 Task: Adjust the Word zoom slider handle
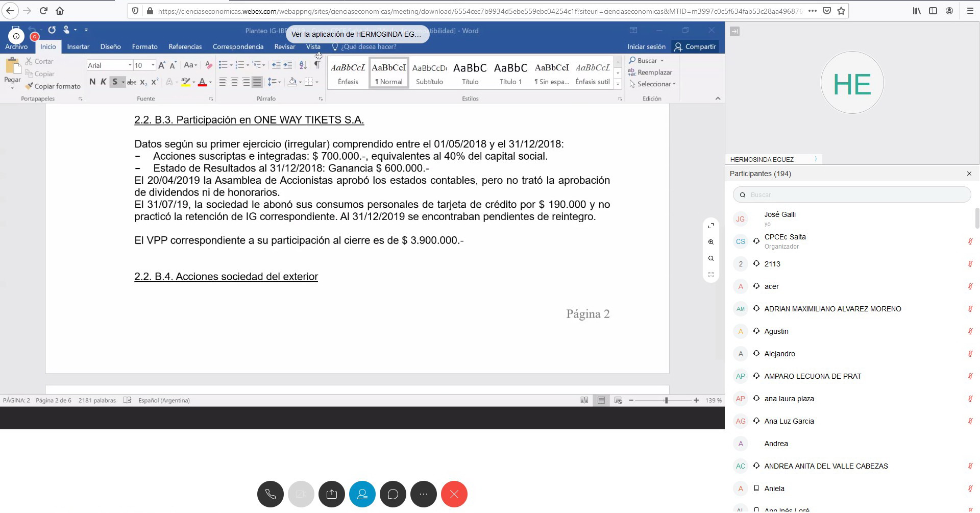(x=666, y=401)
